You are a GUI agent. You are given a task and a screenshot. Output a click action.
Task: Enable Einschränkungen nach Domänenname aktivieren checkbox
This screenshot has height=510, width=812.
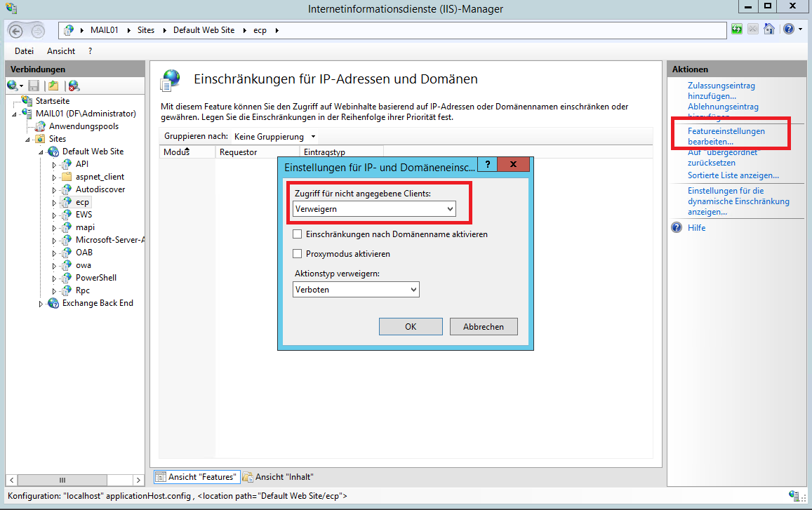298,234
